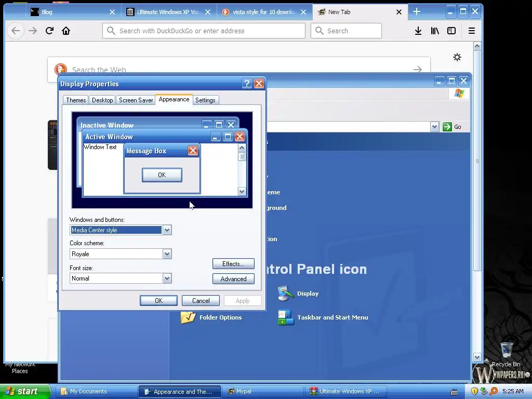Expand the Windows and buttons dropdown
Viewport: 532px width, 399px height.
pyautogui.click(x=167, y=230)
